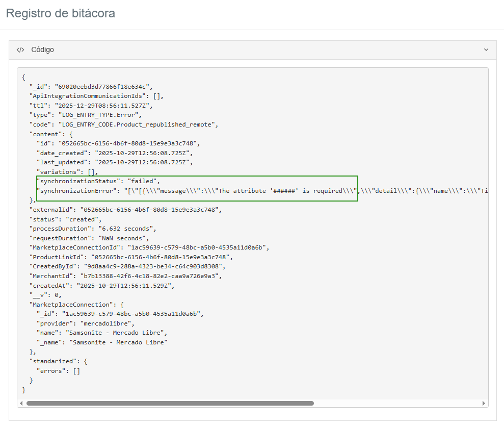Click the code brackets icon beside Código
Viewport: 504px width, 425px height.
[20, 49]
